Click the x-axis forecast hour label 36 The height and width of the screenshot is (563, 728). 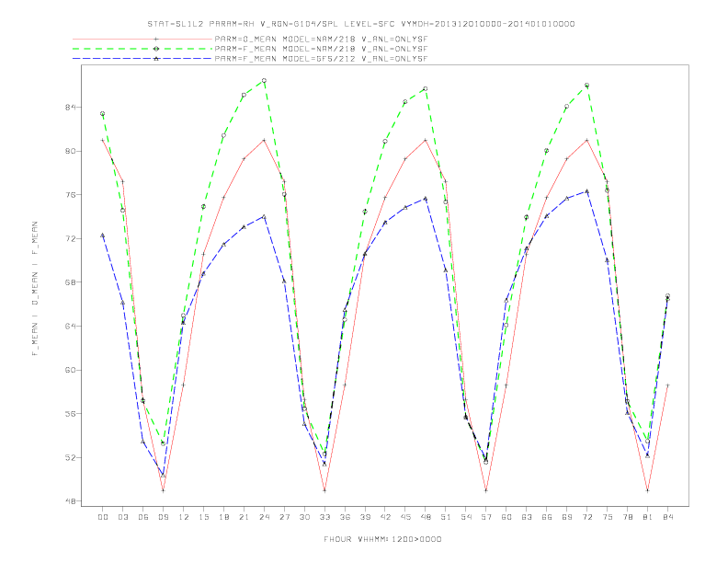click(345, 517)
